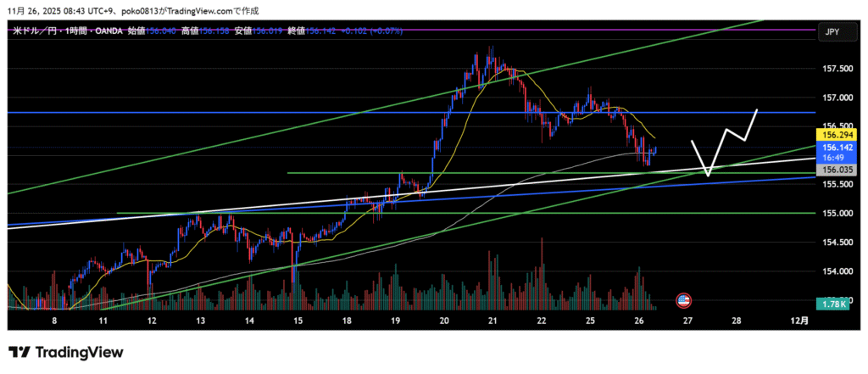Viewport: 868px width, 374px height.
Task: Click the TradingView logo
Action: [66, 352]
